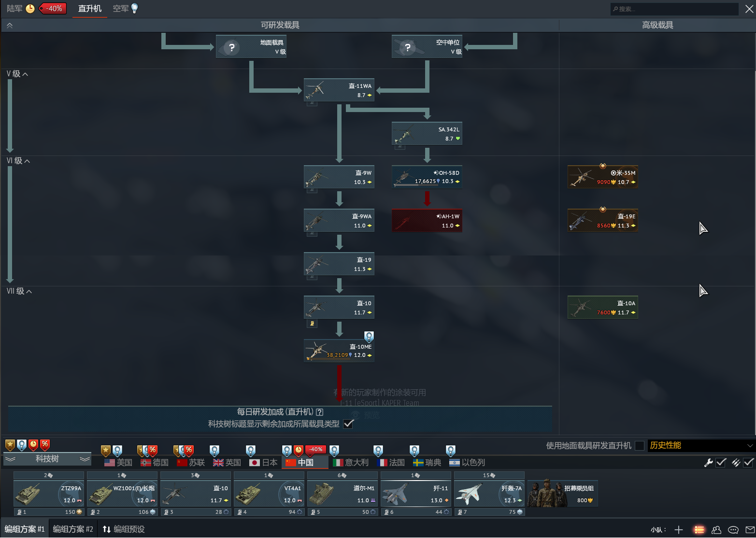
Task: Click the right double chevron on 科技树 bar
Action: coord(85,459)
